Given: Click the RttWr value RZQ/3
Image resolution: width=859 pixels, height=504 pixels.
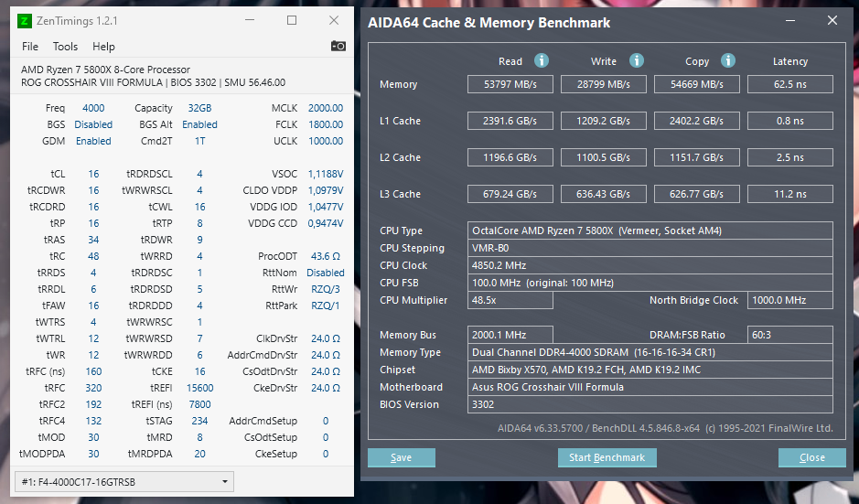Looking at the screenshot, I should (x=326, y=289).
